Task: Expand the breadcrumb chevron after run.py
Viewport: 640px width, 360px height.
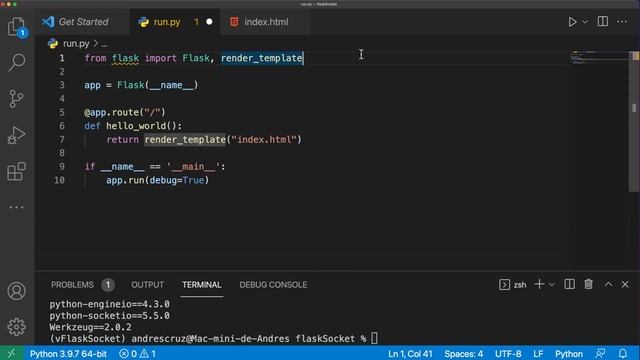Action: [96, 43]
